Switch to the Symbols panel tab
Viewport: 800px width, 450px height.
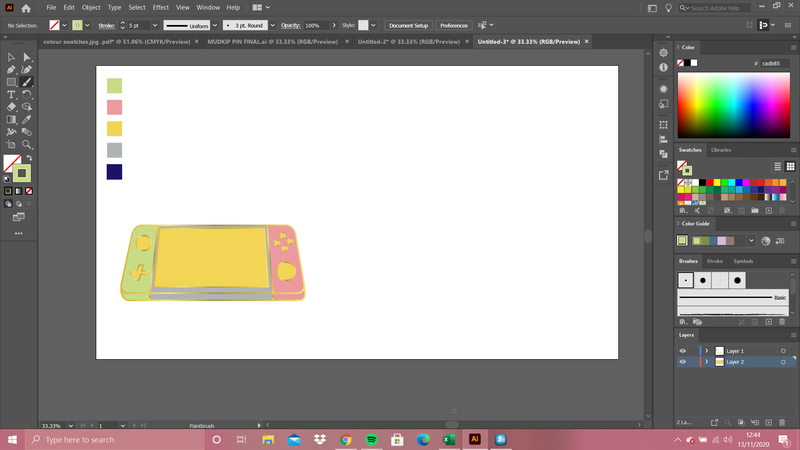(743, 261)
